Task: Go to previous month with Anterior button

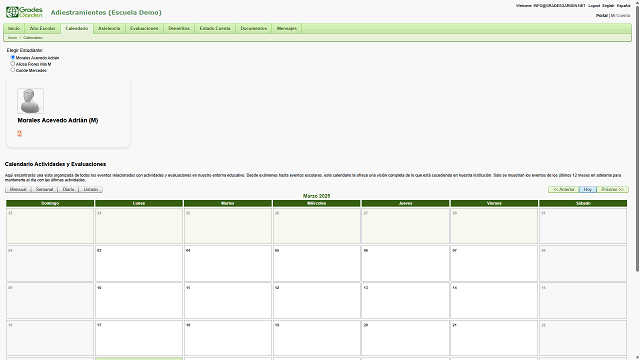Action: point(564,189)
